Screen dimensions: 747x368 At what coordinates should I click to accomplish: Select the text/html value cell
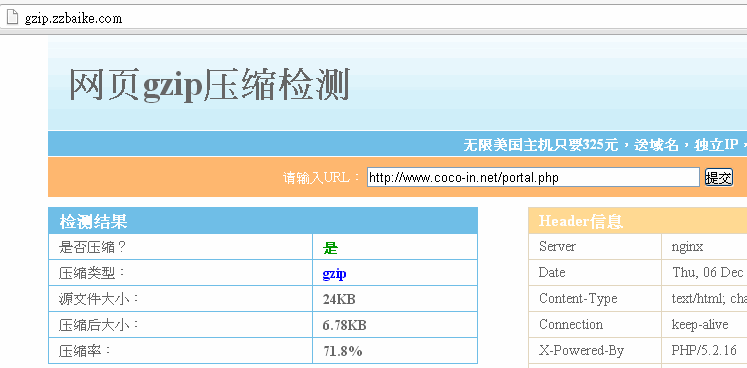(x=705, y=298)
